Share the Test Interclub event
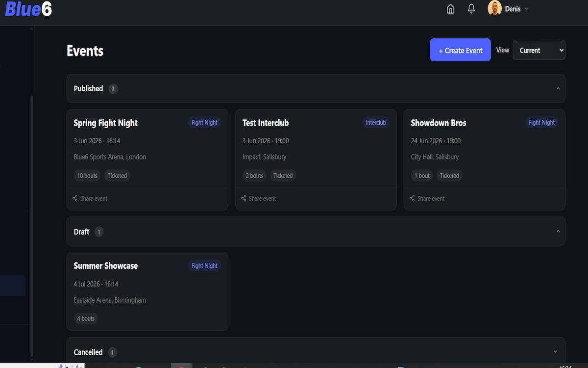588x368 pixels. pyautogui.click(x=258, y=198)
